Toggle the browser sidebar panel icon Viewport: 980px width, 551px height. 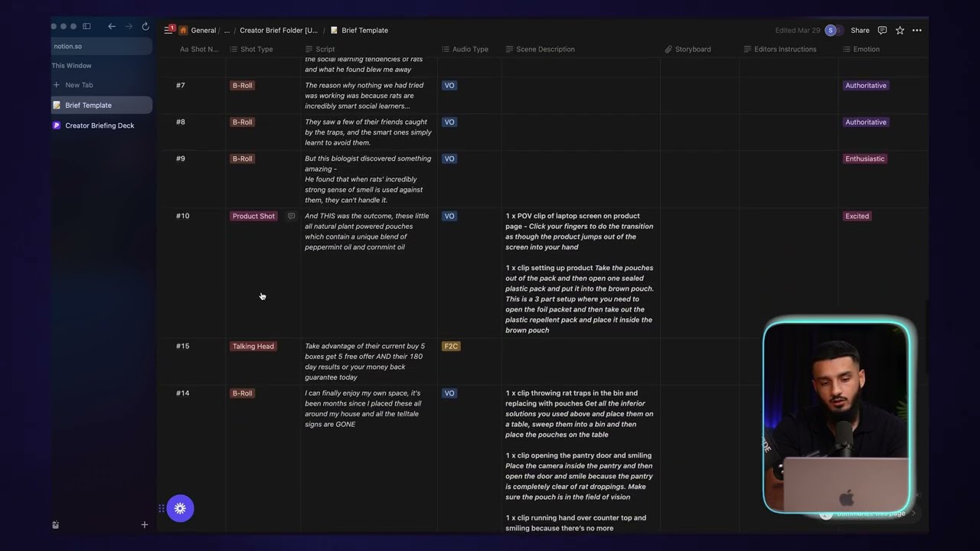click(87, 26)
